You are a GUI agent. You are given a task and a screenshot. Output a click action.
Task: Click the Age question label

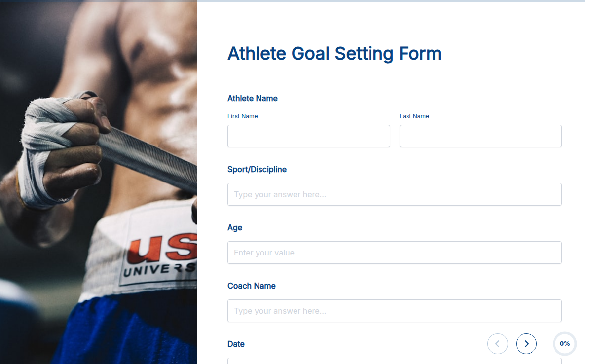(235, 227)
